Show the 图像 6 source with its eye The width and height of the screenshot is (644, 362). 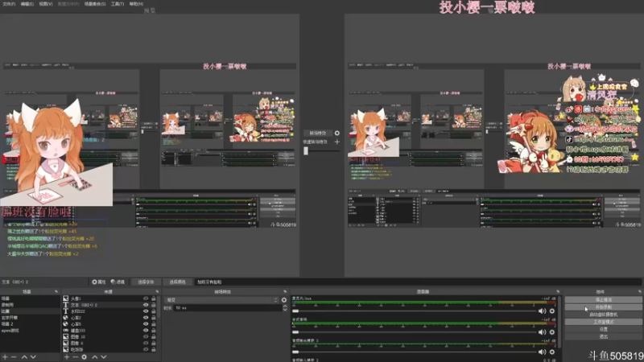coord(146,343)
